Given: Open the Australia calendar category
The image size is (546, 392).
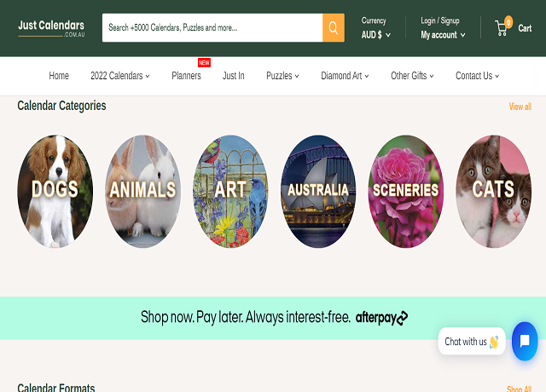Looking at the screenshot, I should point(318,191).
